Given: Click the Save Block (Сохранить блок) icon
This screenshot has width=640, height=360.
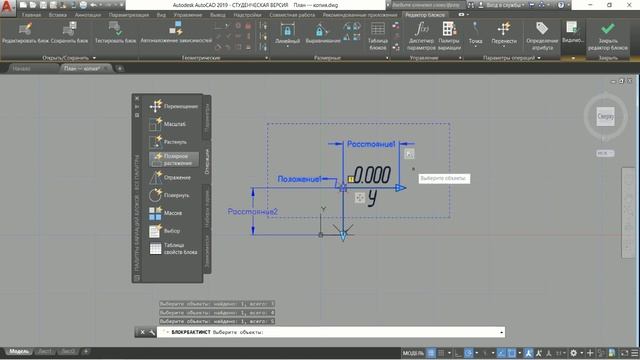Looking at the screenshot, I should pyautogui.click(x=69, y=29).
